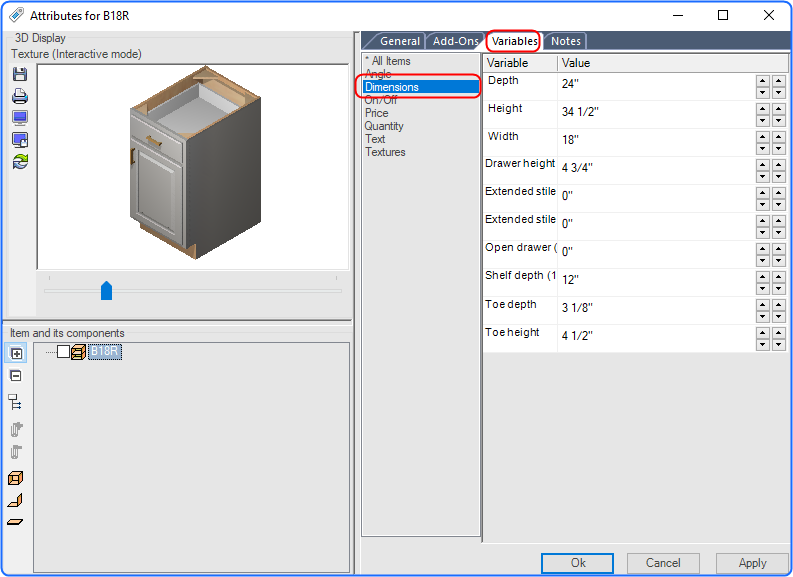The width and height of the screenshot is (793, 577).
Task: Click rightmost up arrow in Toe height row
Action: [x=779, y=333]
